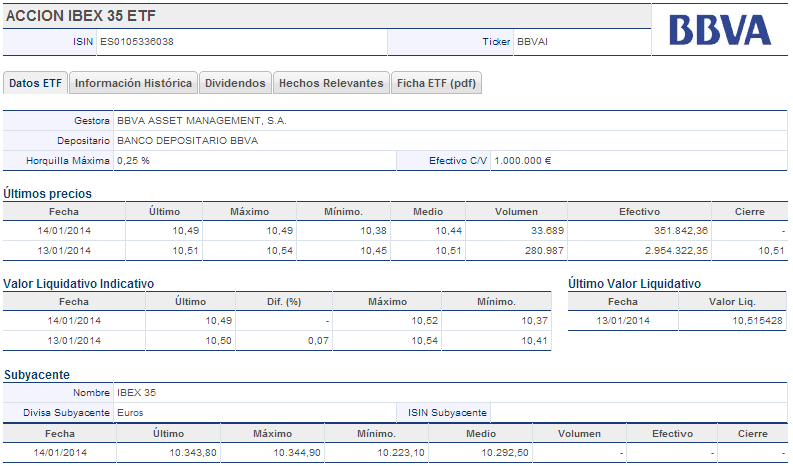Image resolution: width=793 pixels, height=466 pixels.
Task: Click the underlying name IBEX 35
Action: [x=137, y=393]
